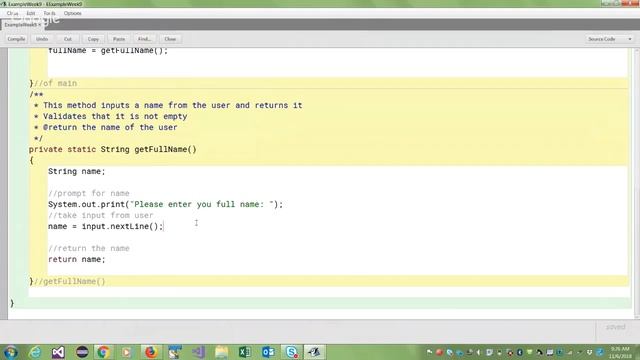Close the ExampleWeek9 tab with its x

click(x=40, y=25)
